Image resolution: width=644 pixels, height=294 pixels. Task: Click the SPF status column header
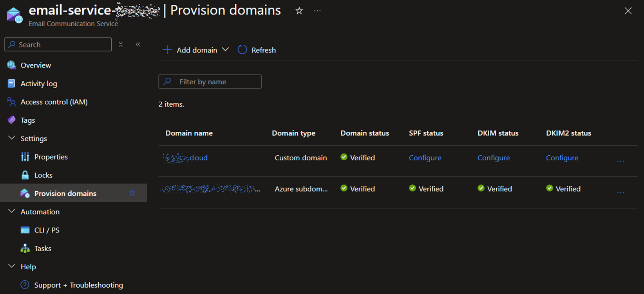[426, 133]
